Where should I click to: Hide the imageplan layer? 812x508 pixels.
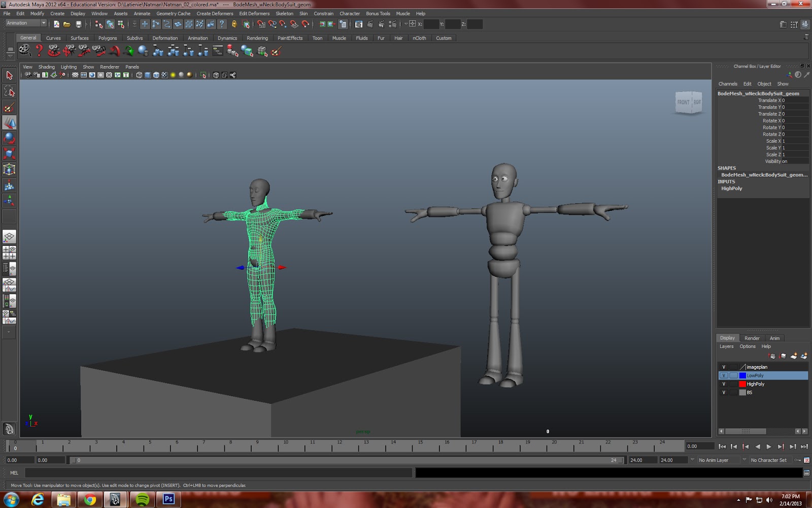point(724,367)
